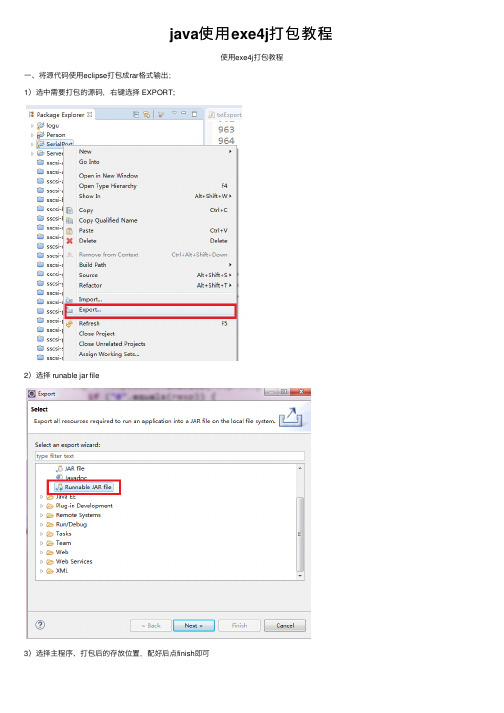The height and width of the screenshot is (713, 504).
Task: Expand the Remote Systems category arrow
Action: [x=41, y=515]
